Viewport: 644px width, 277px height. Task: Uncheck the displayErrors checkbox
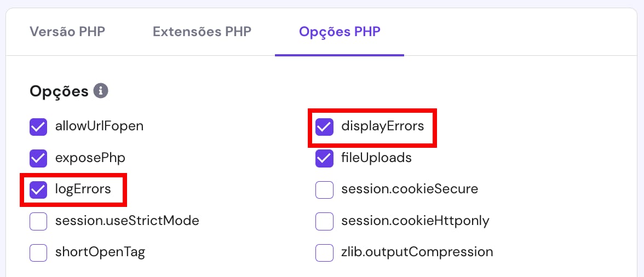click(x=325, y=127)
